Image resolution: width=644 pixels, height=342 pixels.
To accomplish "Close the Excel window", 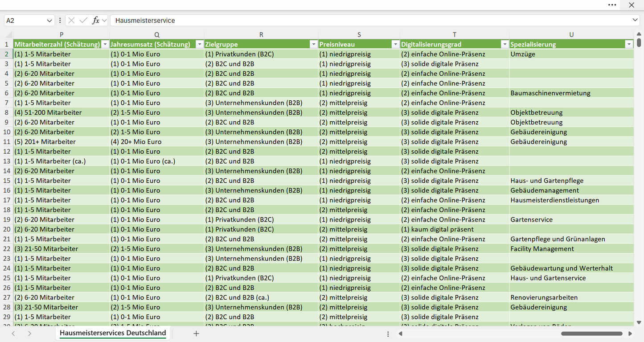I will [632, 5].
